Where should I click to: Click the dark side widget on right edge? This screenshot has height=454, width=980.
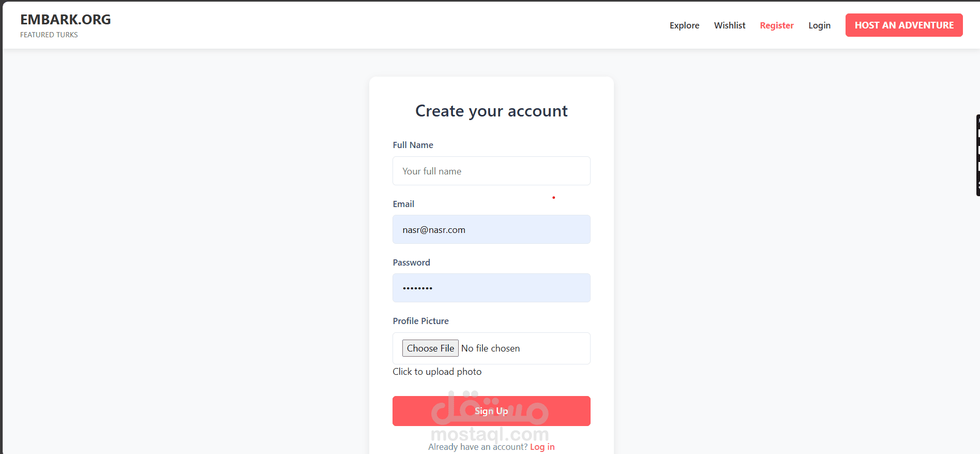pyautogui.click(x=977, y=155)
